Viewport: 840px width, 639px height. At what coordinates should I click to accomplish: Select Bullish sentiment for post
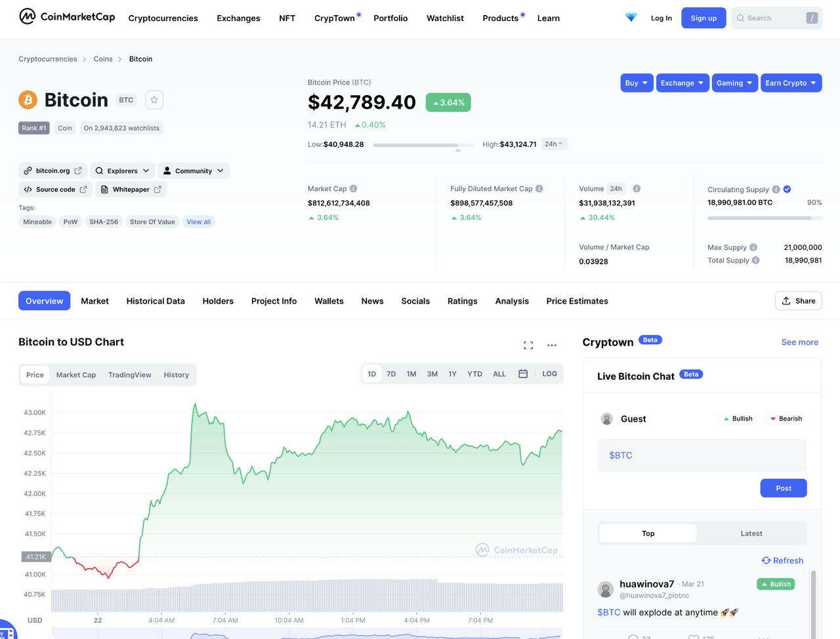click(738, 419)
